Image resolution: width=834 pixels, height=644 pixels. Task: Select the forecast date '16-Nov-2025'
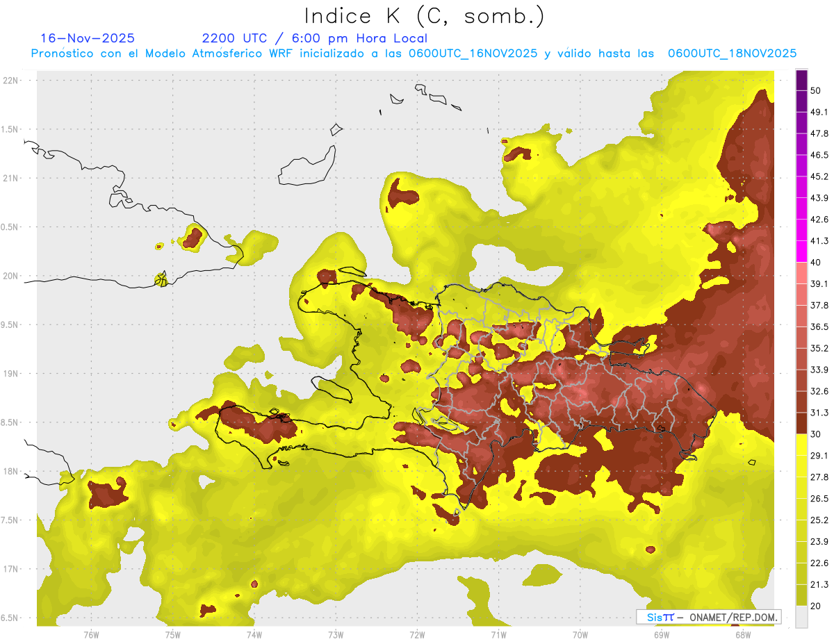point(88,38)
